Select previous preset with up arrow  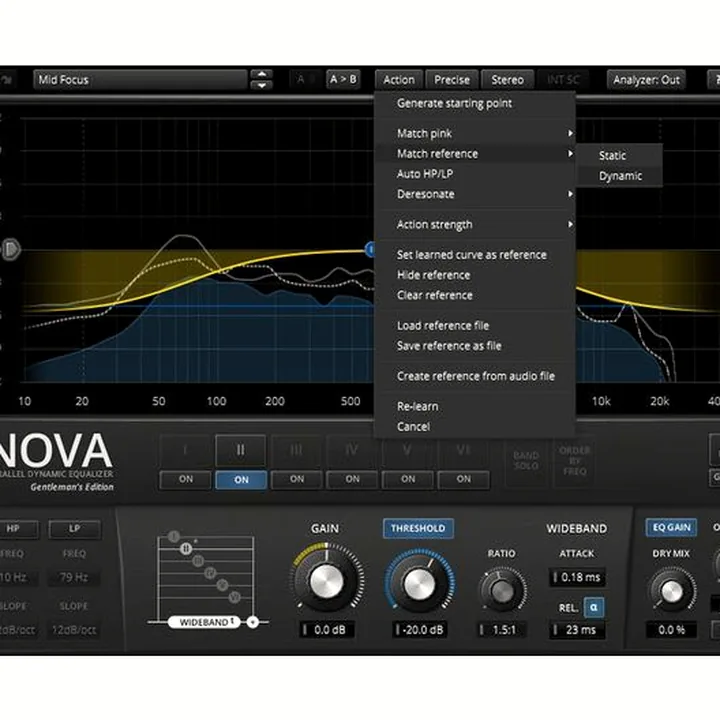(261, 74)
